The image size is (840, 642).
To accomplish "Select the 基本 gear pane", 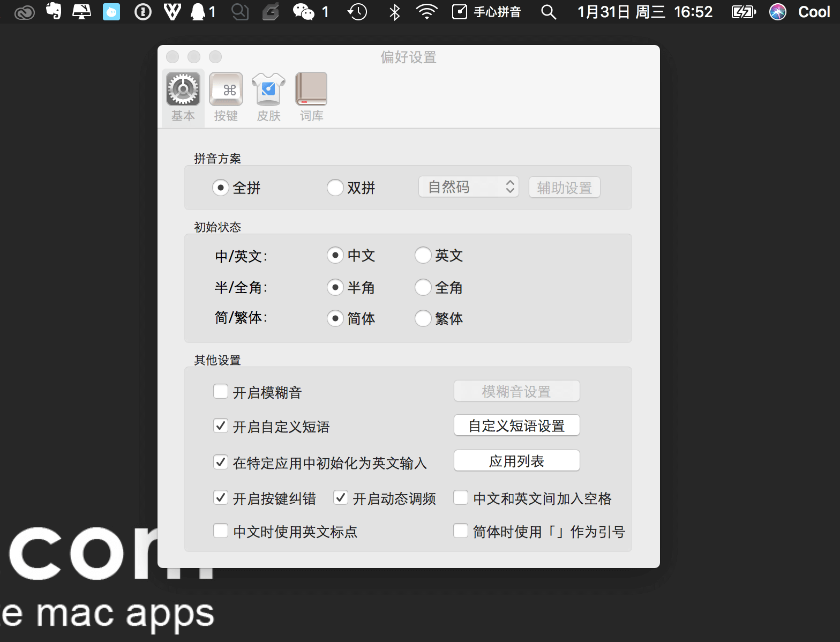I will pos(183,98).
